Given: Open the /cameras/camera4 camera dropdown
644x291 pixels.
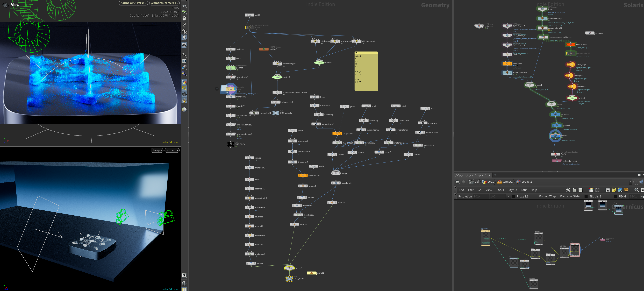Looking at the screenshot, I should (164, 3).
